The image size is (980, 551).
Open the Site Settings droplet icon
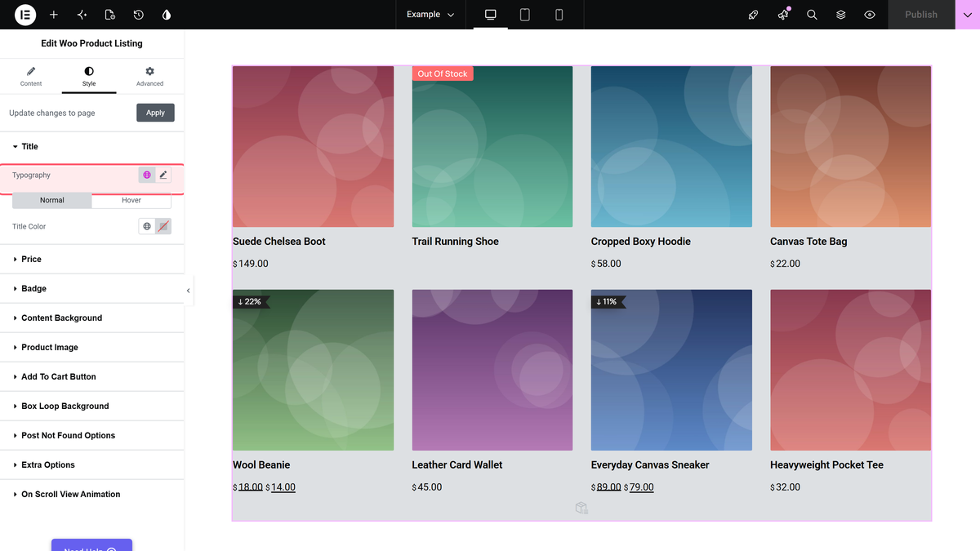point(167,15)
